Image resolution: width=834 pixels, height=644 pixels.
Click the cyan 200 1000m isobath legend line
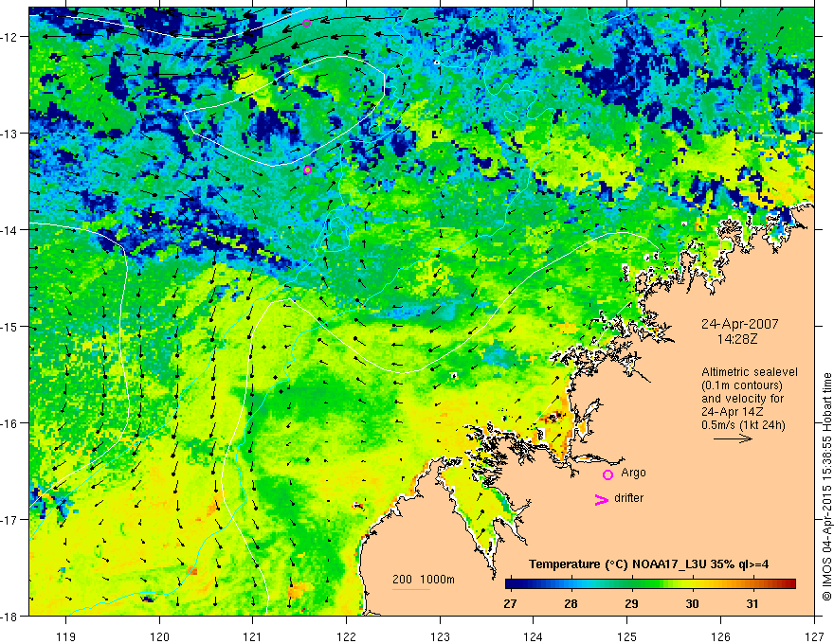411,589
